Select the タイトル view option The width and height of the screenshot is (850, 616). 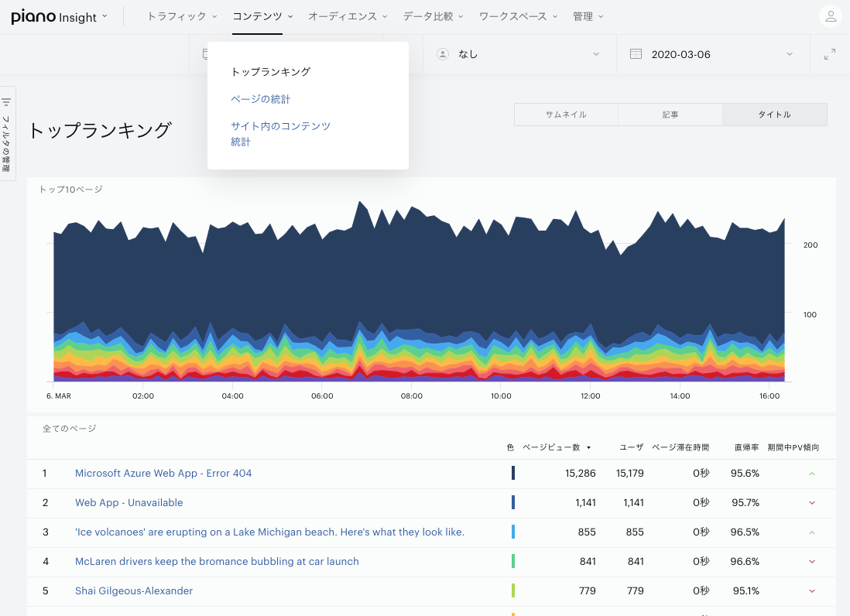coord(775,115)
